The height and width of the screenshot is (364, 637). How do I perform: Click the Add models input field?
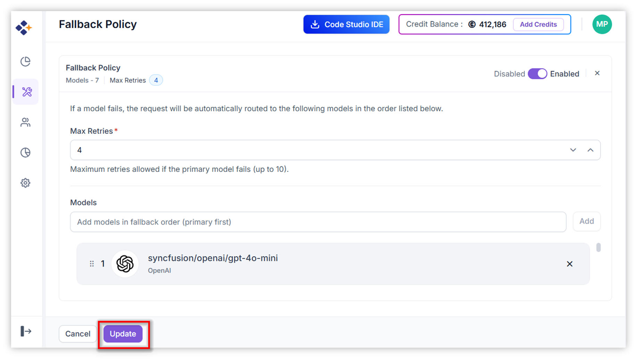point(318,222)
